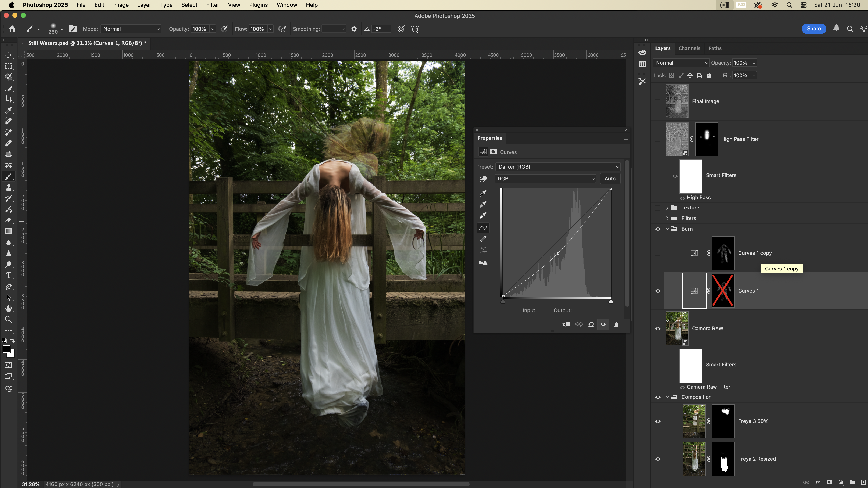Hide the Freya 3 50% layer
The width and height of the screenshot is (868, 488).
tap(658, 421)
